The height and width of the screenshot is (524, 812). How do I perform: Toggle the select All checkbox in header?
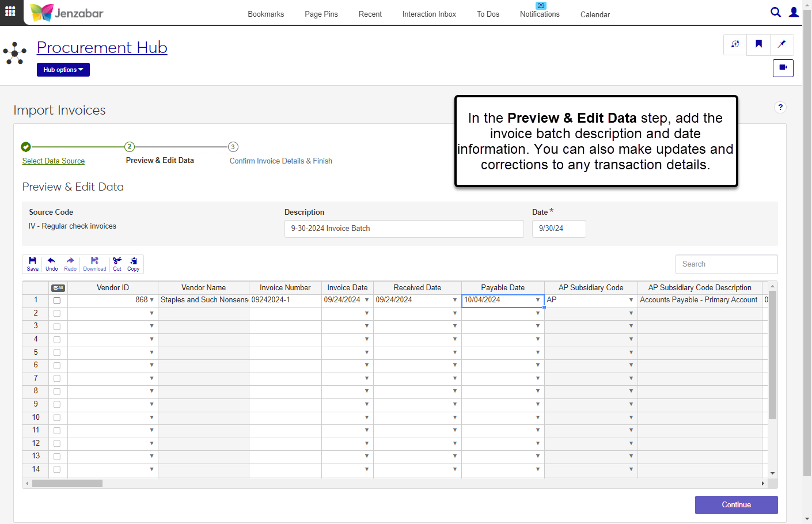[x=58, y=288]
